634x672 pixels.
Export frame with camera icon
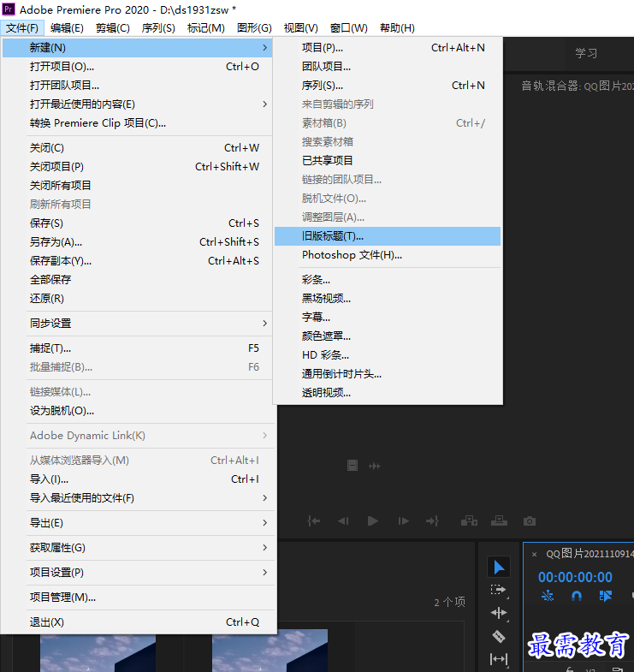530,521
